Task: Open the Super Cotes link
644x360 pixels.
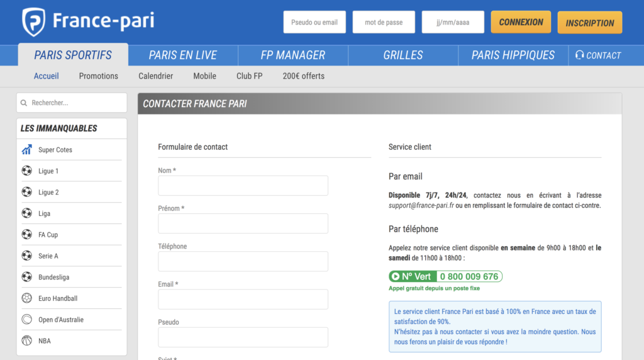Action: [55, 150]
